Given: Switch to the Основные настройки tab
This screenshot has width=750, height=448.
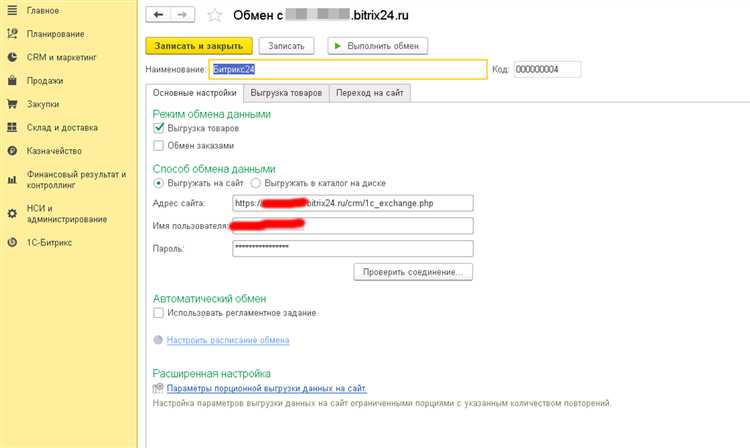Looking at the screenshot, I should coord(195,93).
